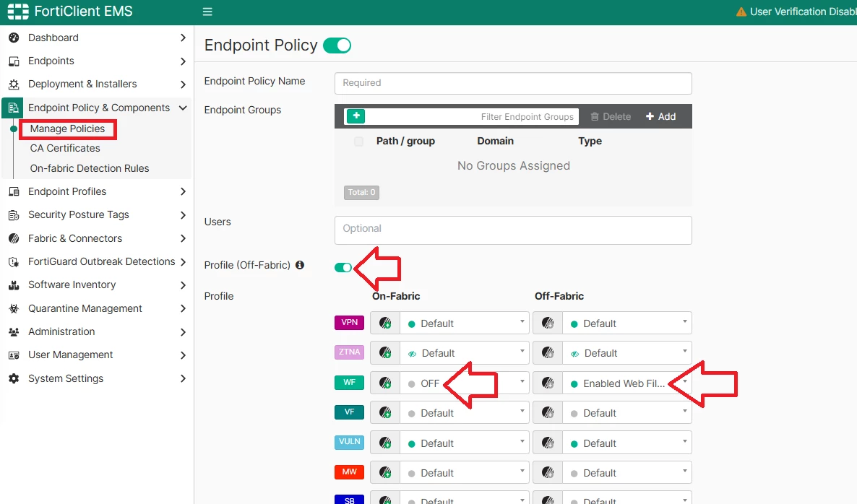857x504 pixels.
Task: Collapse Endpoint Policy & Components chevron
Action: click(183, 108)
